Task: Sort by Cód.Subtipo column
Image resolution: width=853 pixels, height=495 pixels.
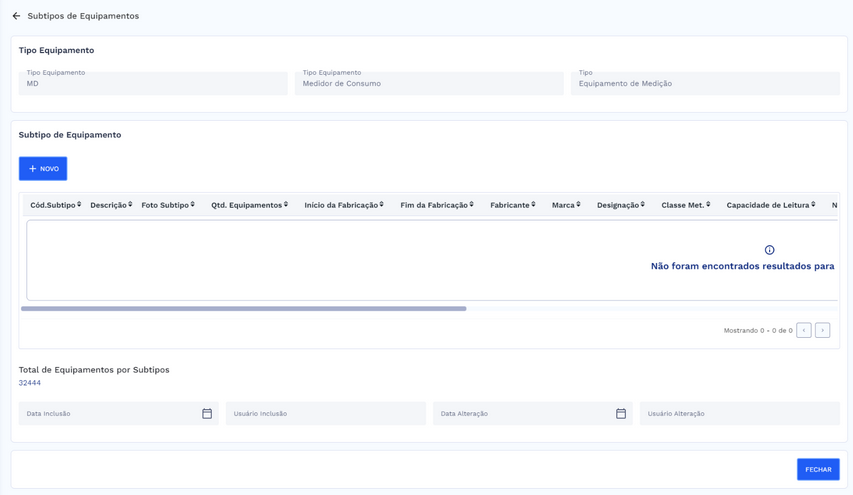Action: [x=56, y=205]
